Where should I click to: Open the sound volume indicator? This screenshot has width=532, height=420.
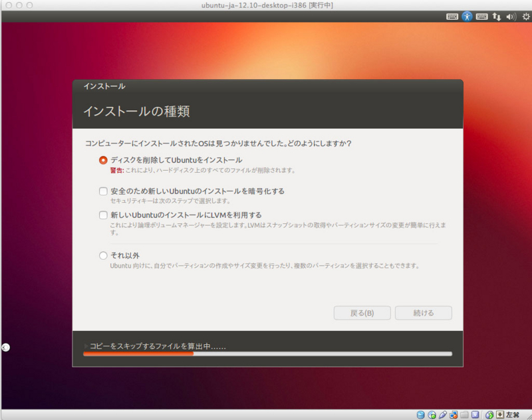(511, 17)
